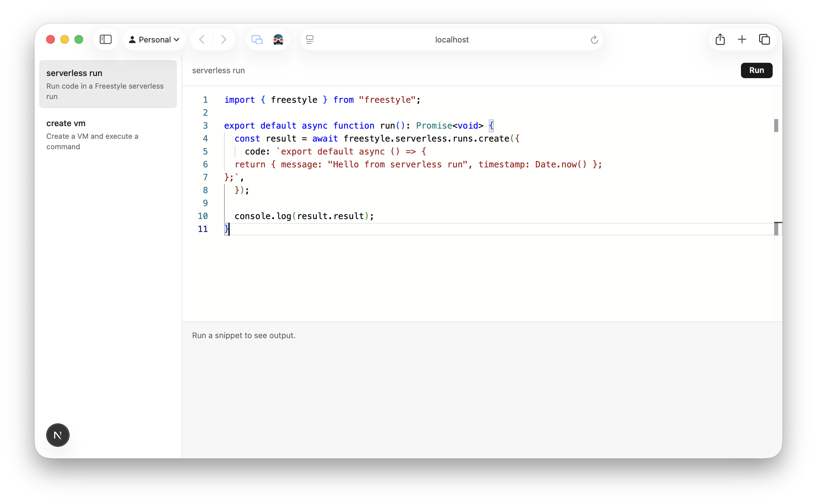Click the 'serverless run' editor header title

219,70
